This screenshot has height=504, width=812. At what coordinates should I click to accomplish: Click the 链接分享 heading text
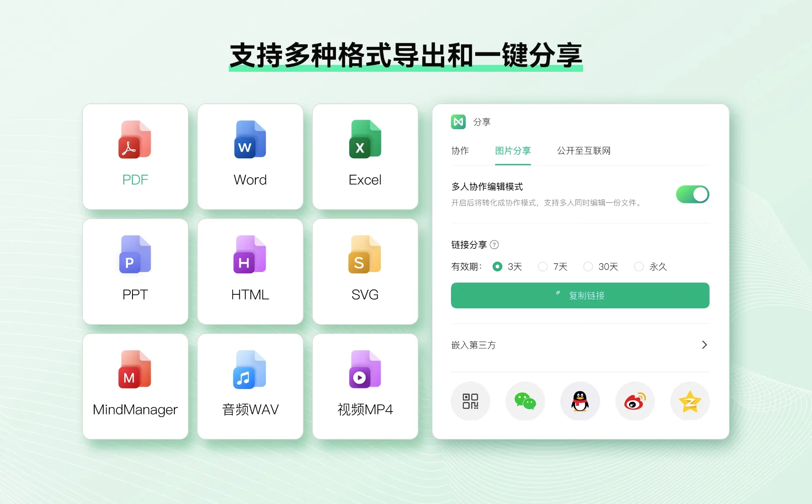coord(469,245)
